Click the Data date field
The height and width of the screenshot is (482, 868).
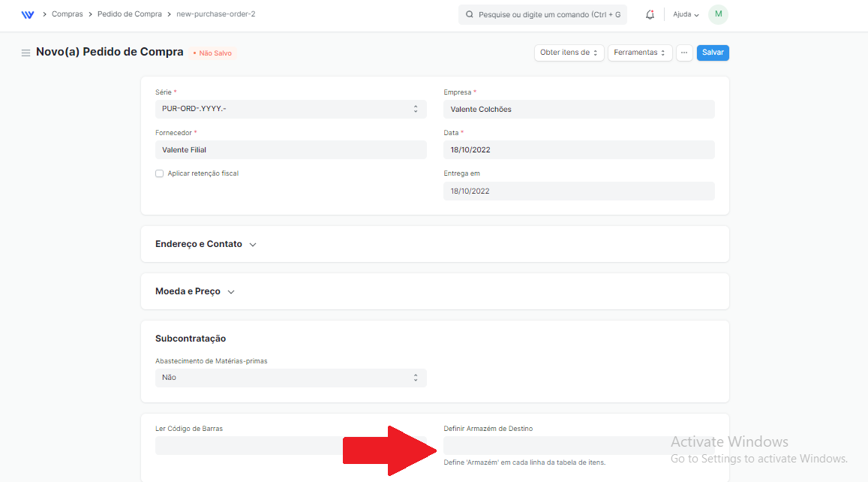coord(579,149)
